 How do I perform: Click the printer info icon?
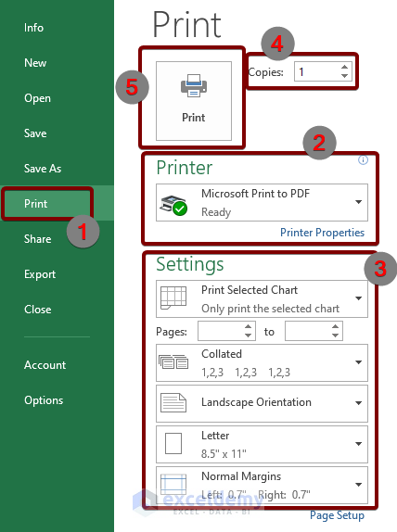363,159
